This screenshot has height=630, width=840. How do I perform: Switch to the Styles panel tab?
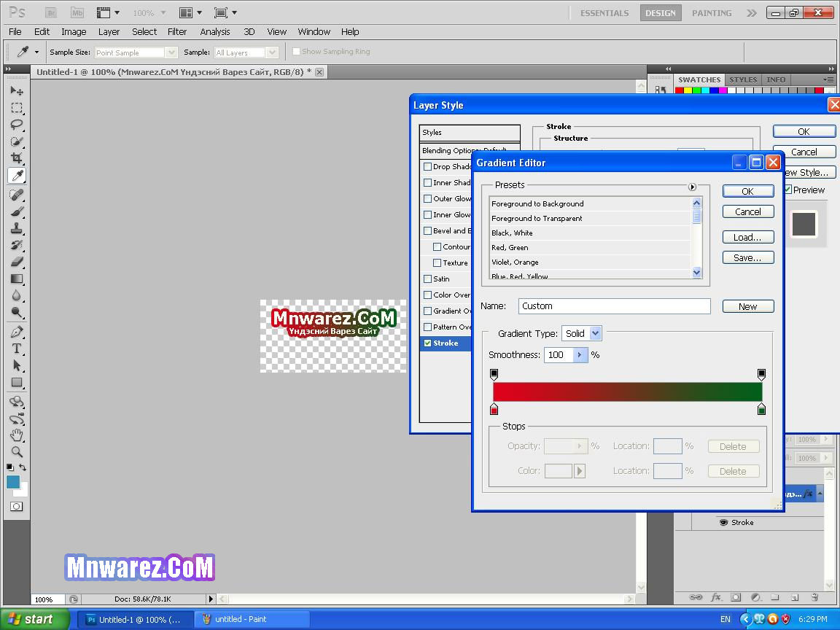743,79
